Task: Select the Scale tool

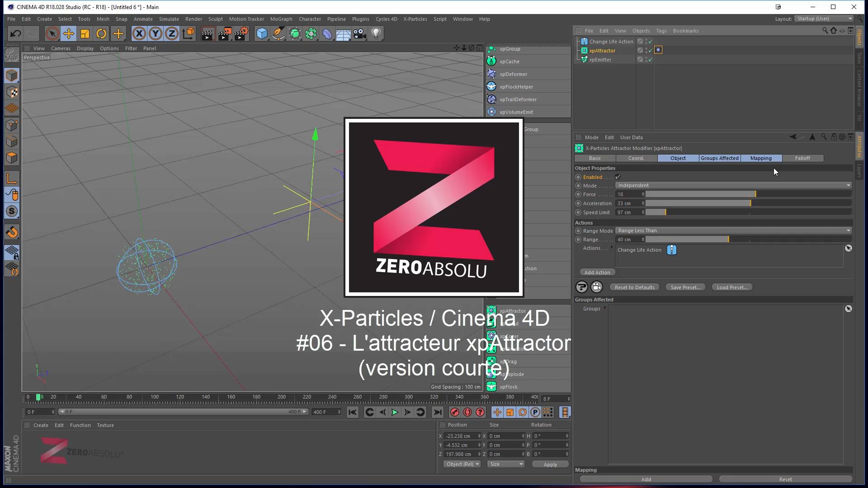Action: [x=85, y=33]
